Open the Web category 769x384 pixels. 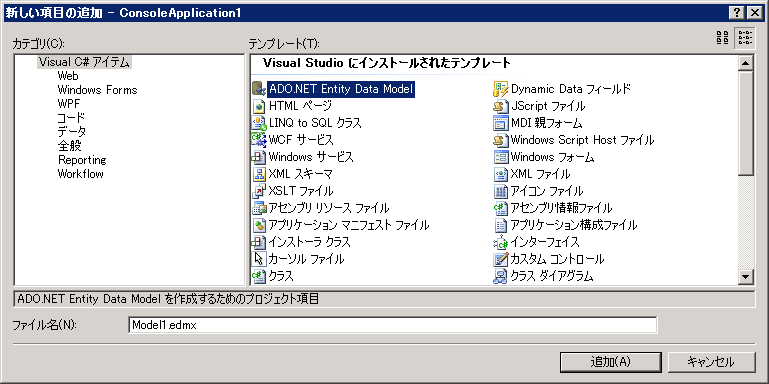[x=68, y=76]
